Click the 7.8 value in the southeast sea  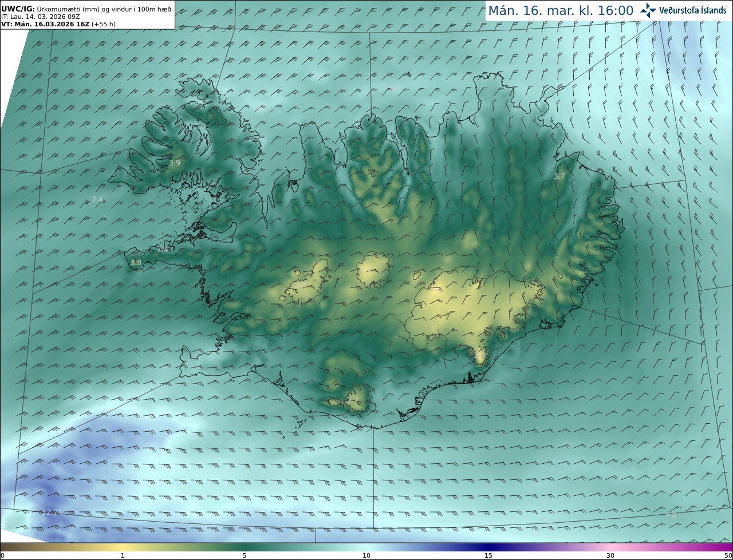pos(671,515)
